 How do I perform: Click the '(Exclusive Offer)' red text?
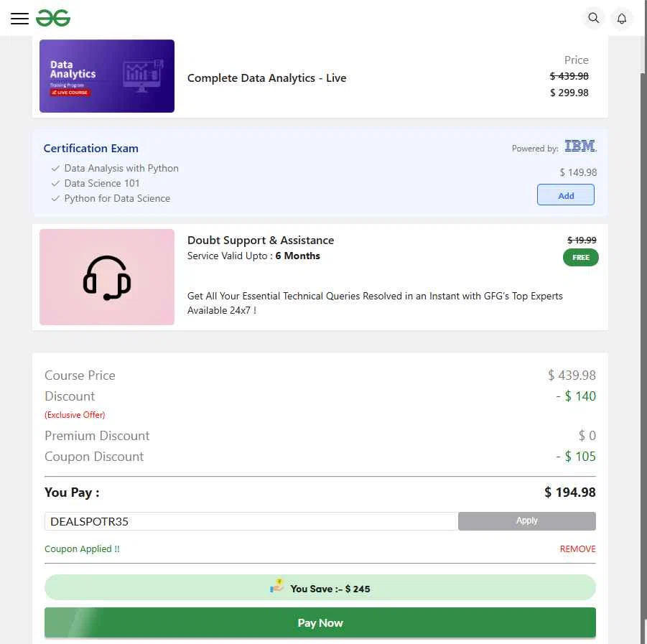(x=75, y=415)
